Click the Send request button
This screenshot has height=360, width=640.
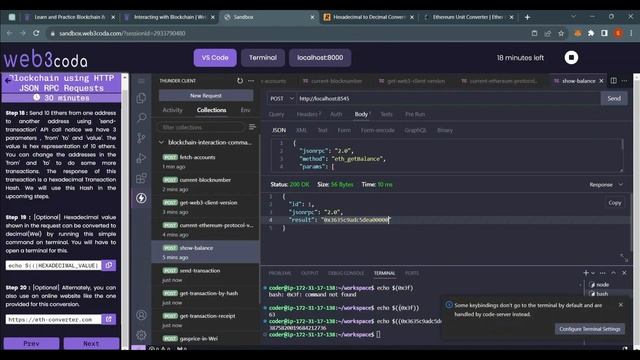[614, 98]
